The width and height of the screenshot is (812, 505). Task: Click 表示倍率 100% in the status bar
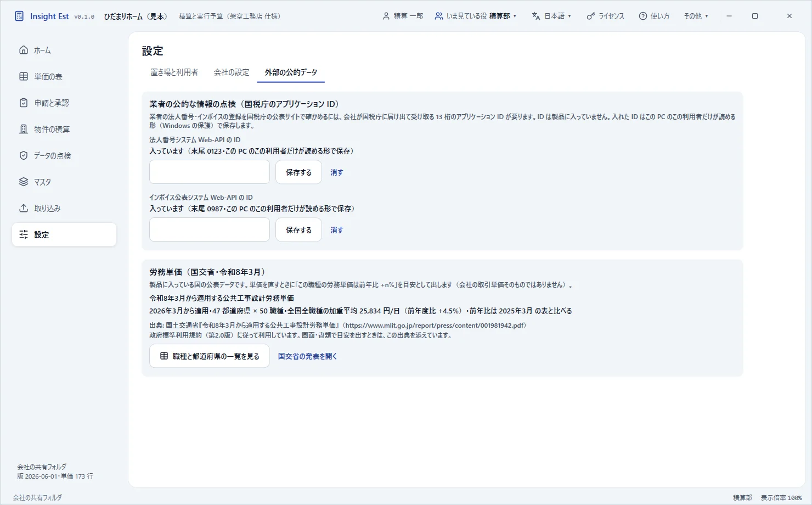click(x=781, y=497)
